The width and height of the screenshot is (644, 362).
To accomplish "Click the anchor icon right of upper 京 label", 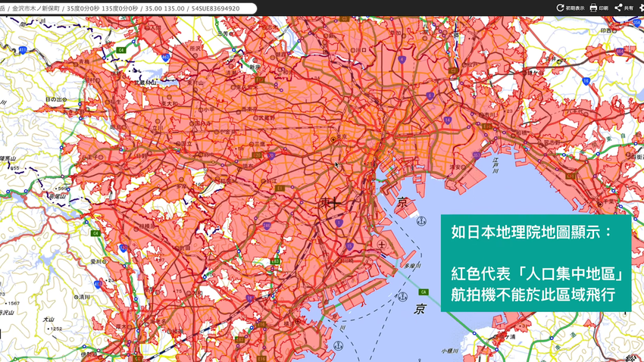I will click(x=421, y=220).
